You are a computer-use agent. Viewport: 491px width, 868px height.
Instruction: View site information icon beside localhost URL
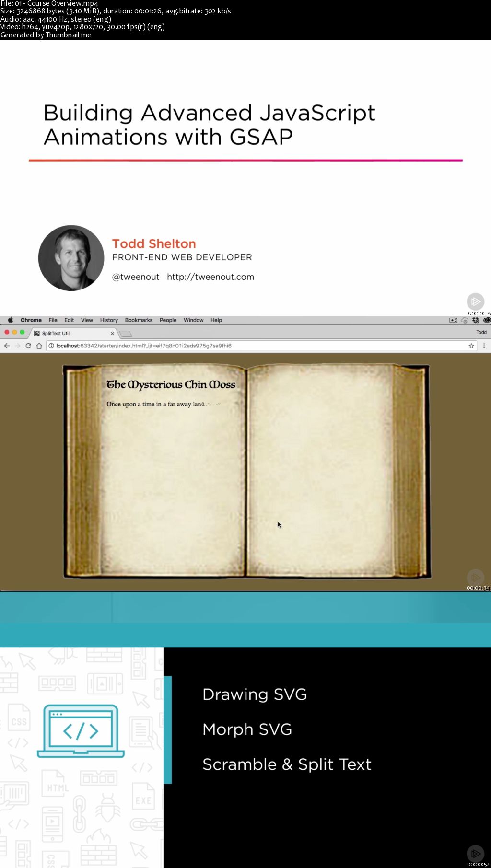51,346
